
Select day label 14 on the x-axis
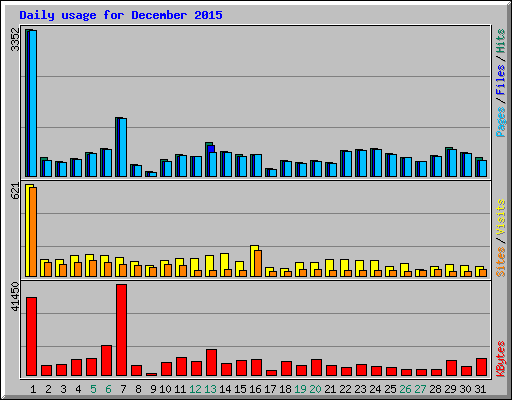coord(225,389)
